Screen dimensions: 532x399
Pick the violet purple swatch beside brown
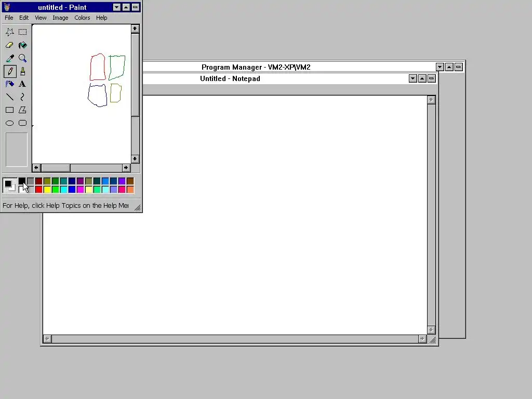[122, 181]
